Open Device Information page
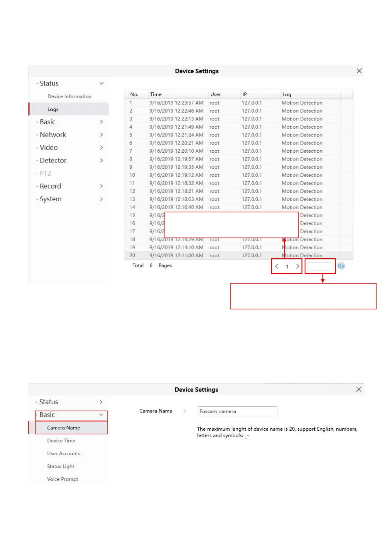Screen dimensions: 392x554 click(69, 96)
